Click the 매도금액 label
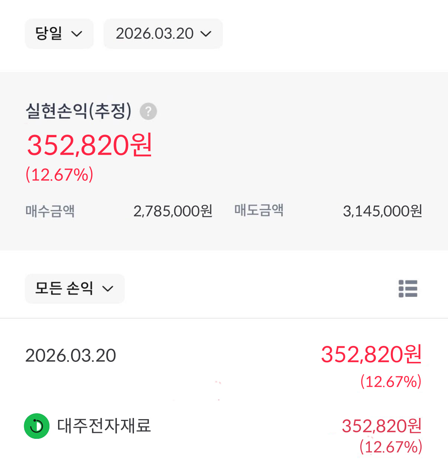Viewport: 448px width, 476px height. tap(259, 210)
